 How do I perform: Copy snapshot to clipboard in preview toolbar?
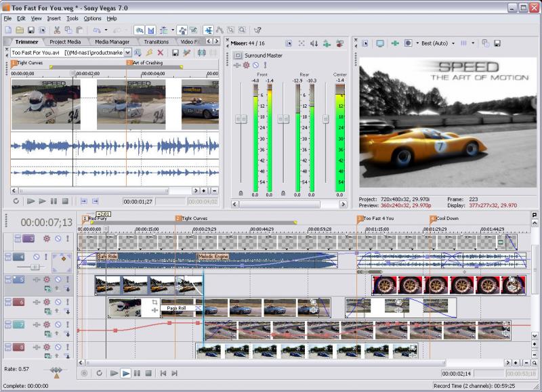485,43
